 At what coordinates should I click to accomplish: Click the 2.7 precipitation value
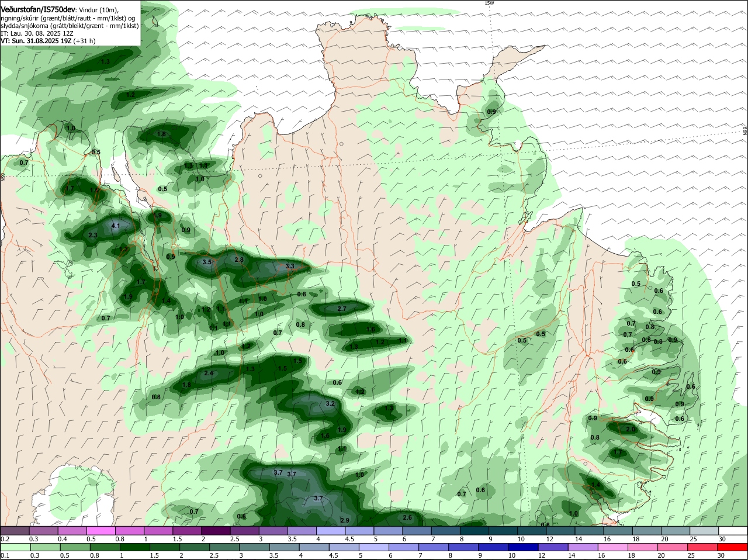[x=342, y=309]
